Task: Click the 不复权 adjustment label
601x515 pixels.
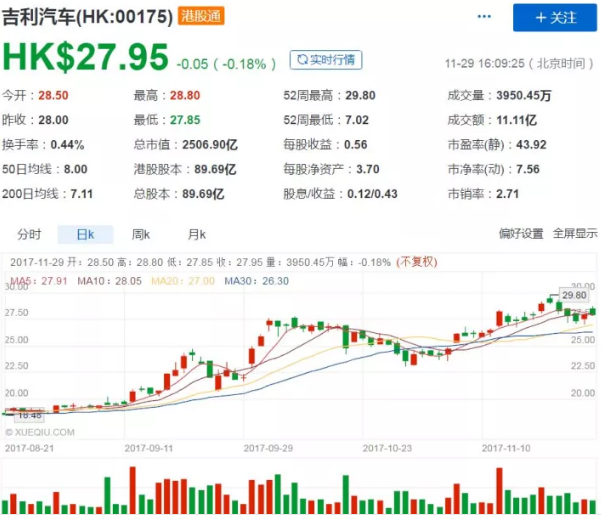Action: click(x=417, y=262)
